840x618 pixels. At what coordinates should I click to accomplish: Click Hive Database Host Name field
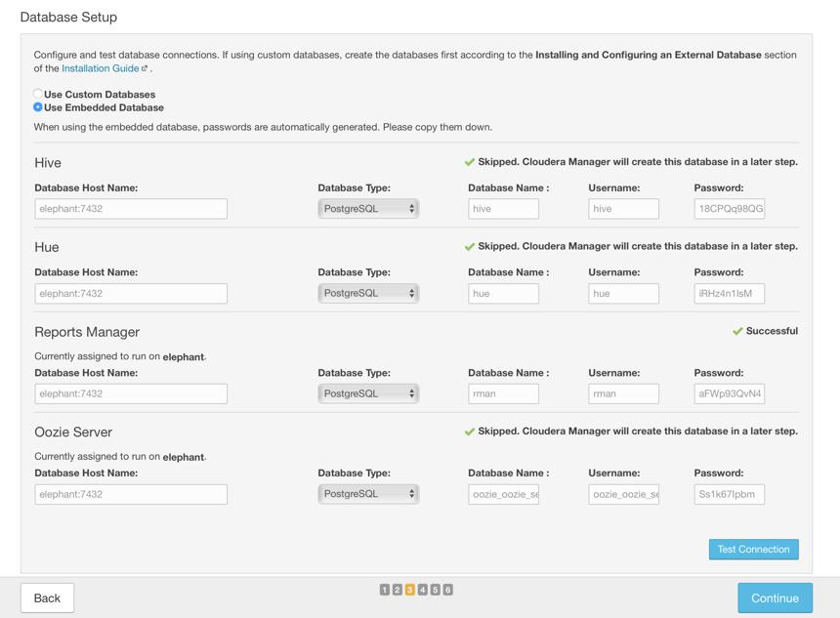click(131, 209)
